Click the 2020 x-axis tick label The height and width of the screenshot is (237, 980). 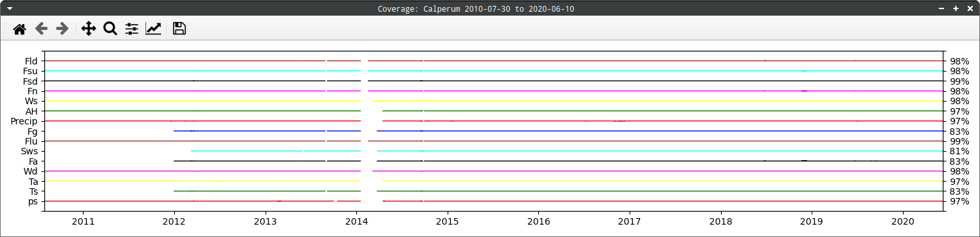(903, 221)
